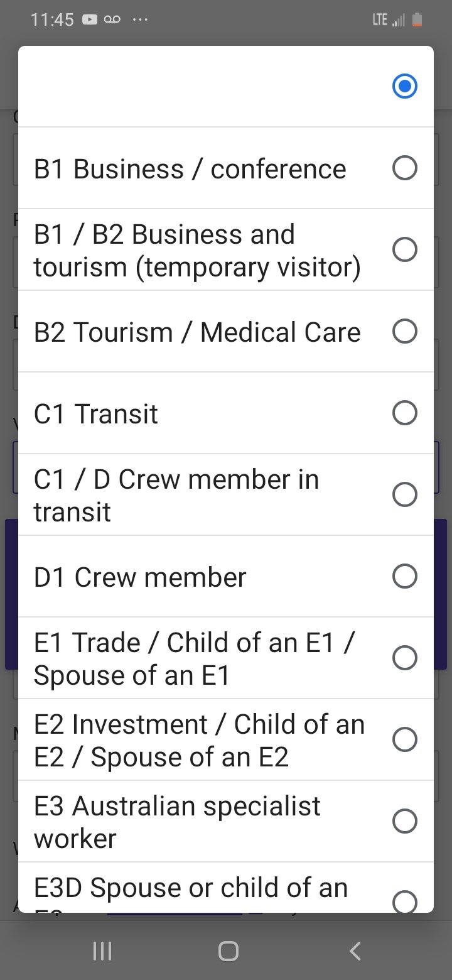
Task: Tap the D1 Crew member option text
Action: 140,577
